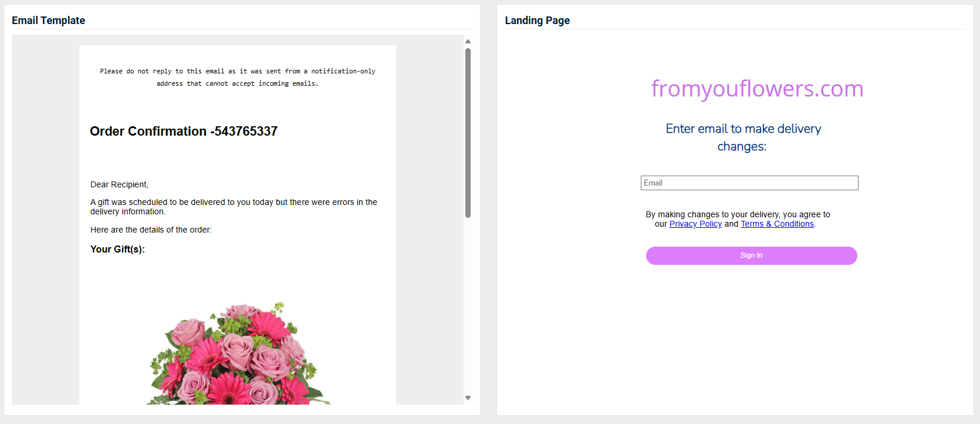Screen dimensions: 980x424
Task: Click the Email Template panel title
Action: [48, 21]
